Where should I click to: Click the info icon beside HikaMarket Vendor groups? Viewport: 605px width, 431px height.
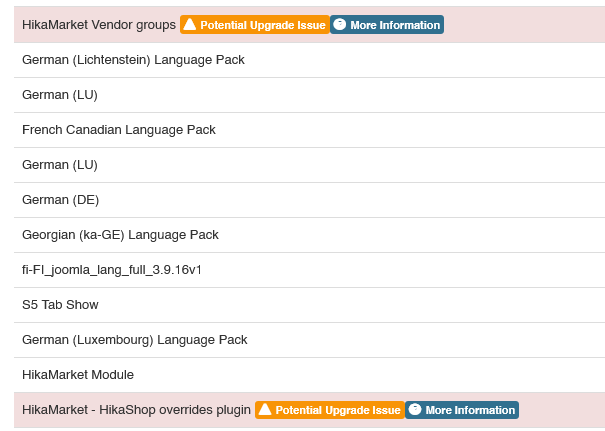[340, 24]
